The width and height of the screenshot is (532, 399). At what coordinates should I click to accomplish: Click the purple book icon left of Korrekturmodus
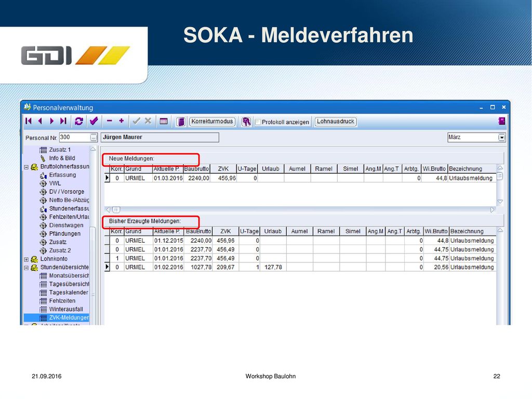[180, 122]
